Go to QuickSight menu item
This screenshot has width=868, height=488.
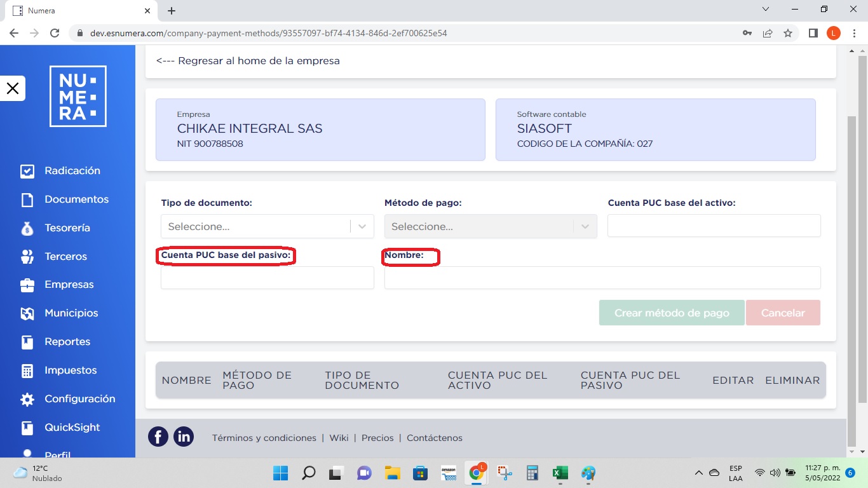[72, 428]
